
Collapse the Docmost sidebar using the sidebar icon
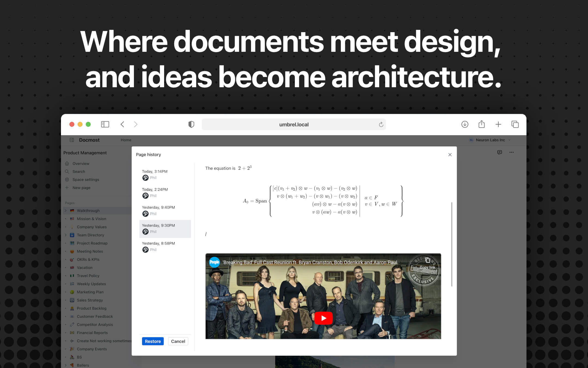point(72,140)
